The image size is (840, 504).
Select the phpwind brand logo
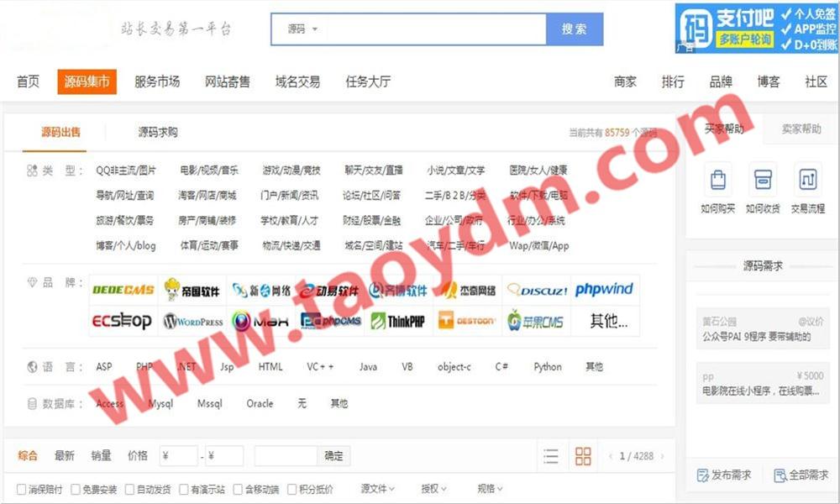pos(606,290)
